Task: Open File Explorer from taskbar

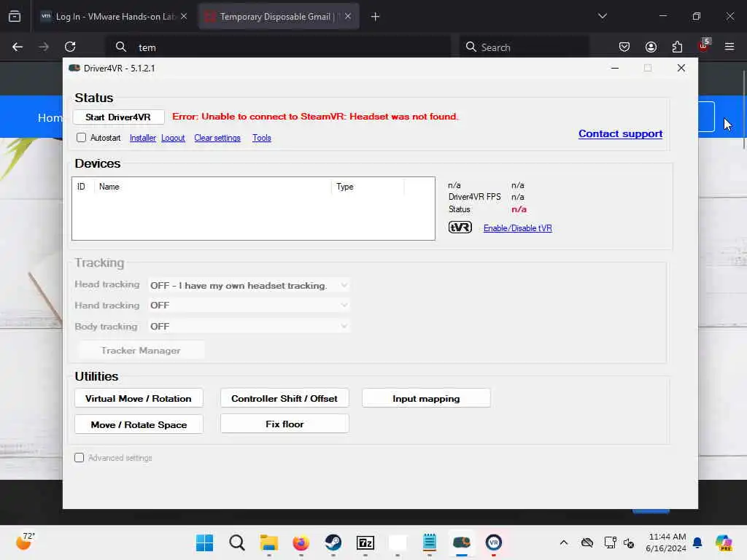Action: 268,542
